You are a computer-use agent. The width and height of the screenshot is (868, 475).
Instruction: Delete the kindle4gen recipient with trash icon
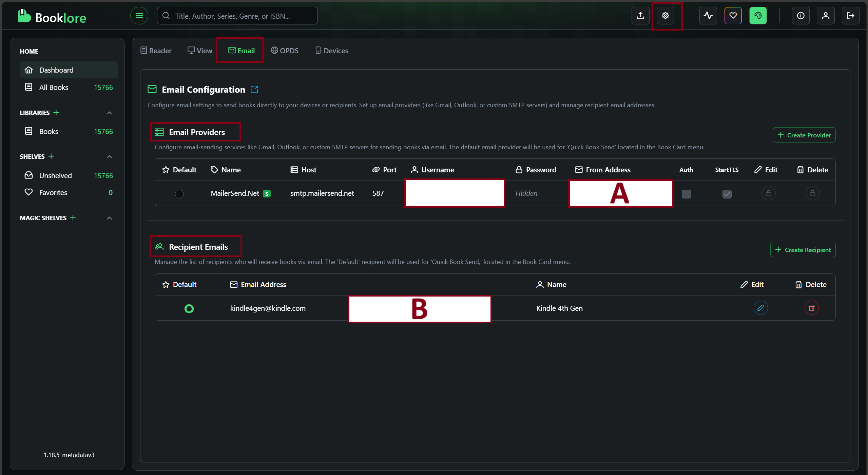coord(811,308)
